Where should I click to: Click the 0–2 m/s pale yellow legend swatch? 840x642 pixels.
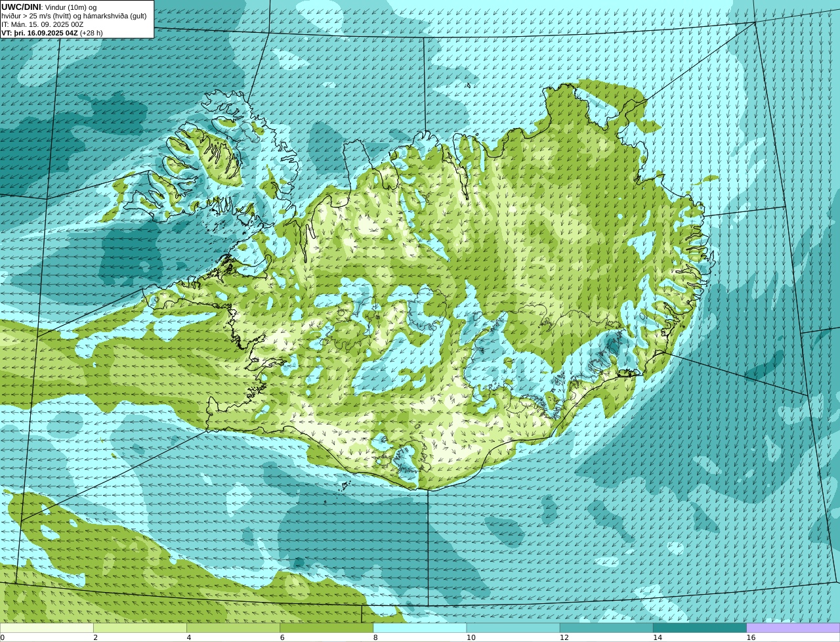tap(47, 628)
